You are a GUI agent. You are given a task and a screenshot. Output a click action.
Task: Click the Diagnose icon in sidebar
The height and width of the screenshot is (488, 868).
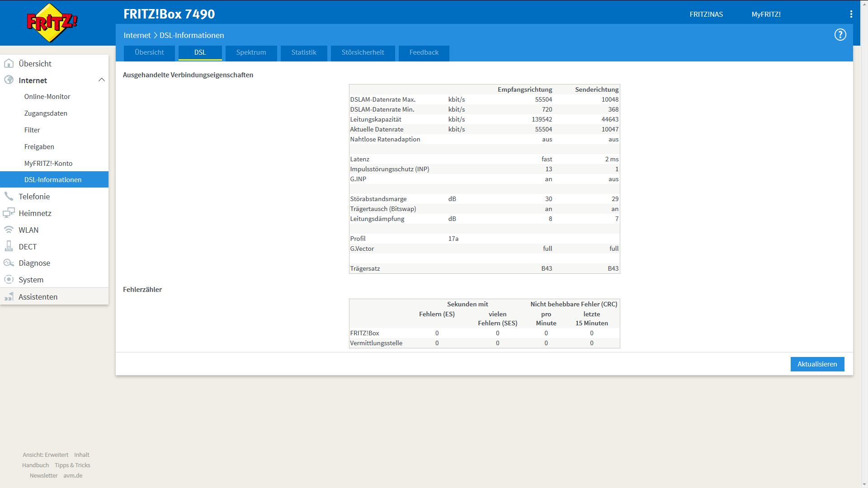coord(9,263)
